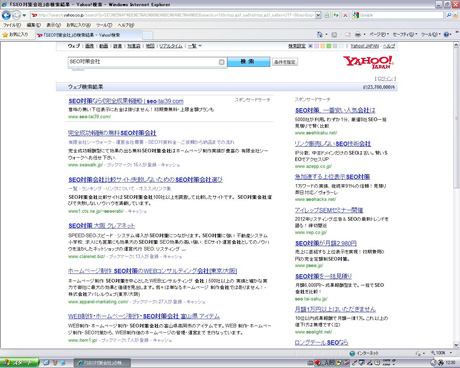Click the Read Mail icon in command bar
This screenshot has height=368, width=460.
pos(348,34)
